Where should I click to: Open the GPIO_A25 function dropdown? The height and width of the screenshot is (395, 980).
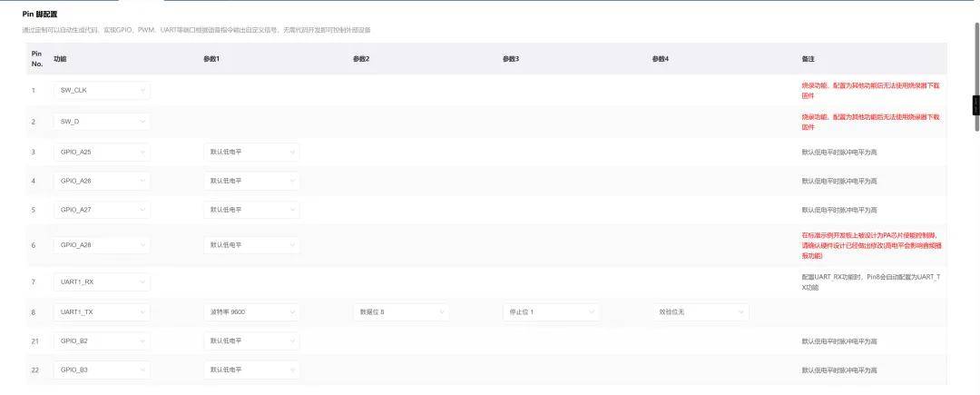[102, 152]
